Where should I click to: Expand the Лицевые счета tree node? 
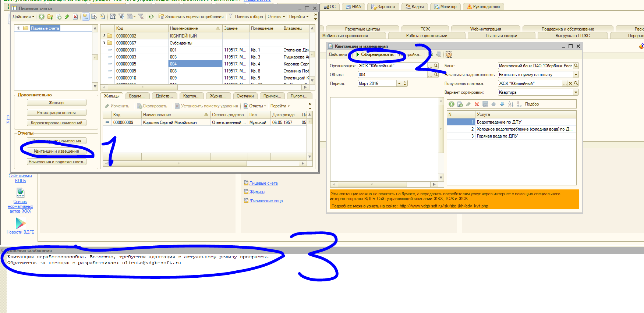[x=18, y=28]
